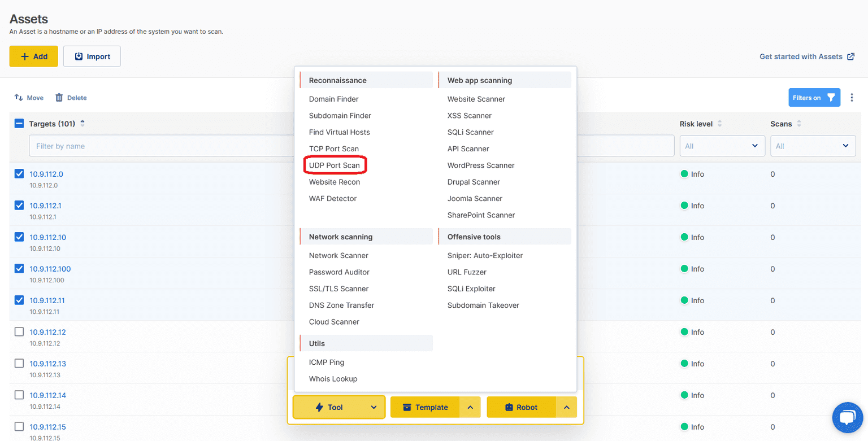This screenshot has width=868, height=441.
Task: Click the Move assets icon
Action: (18, 97)
